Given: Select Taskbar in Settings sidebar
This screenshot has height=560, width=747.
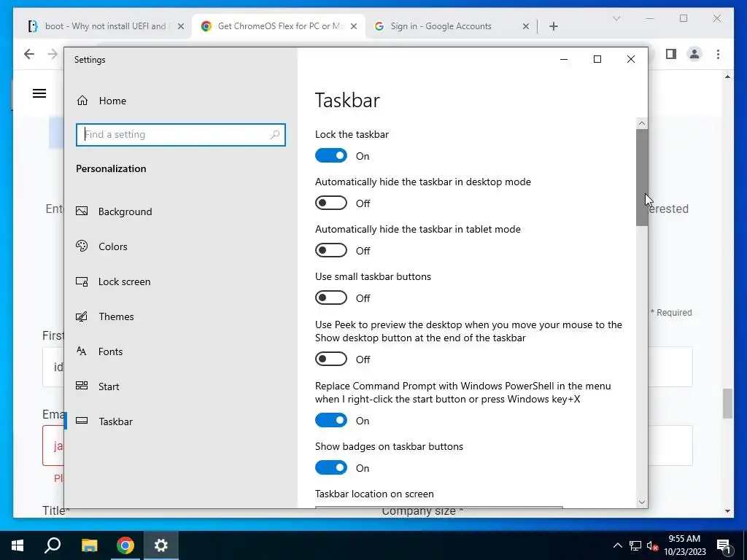Looking at the screenshot, I should [104, 421].
